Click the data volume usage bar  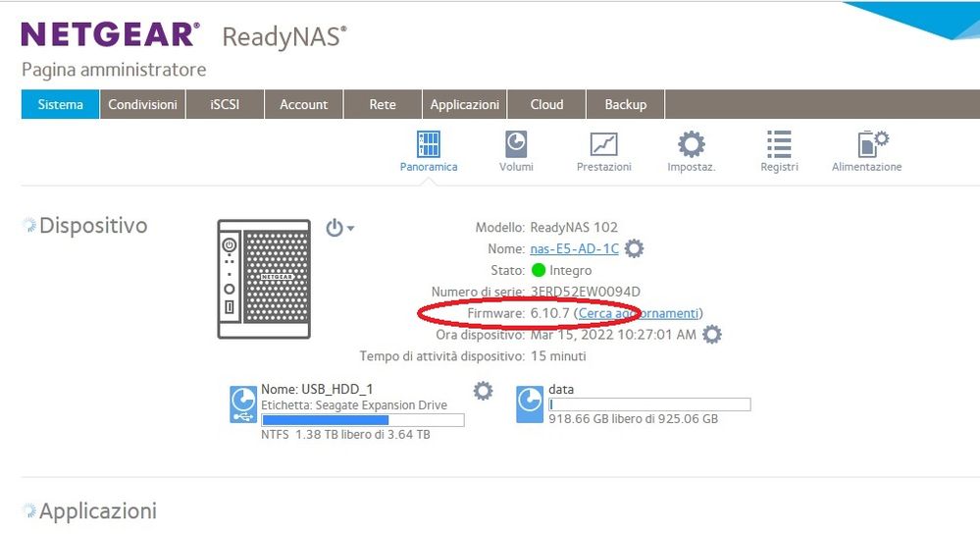(x=649, y=404)
